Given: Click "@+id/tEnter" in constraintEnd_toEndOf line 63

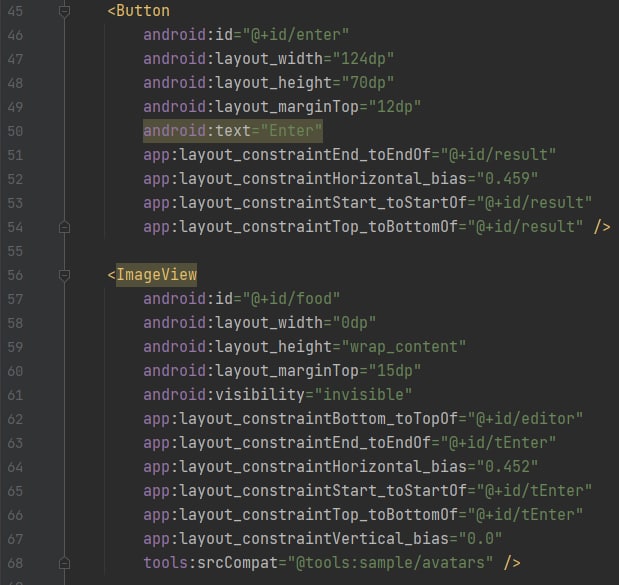Looking at the screenshot, I should [x=498, y=443].
